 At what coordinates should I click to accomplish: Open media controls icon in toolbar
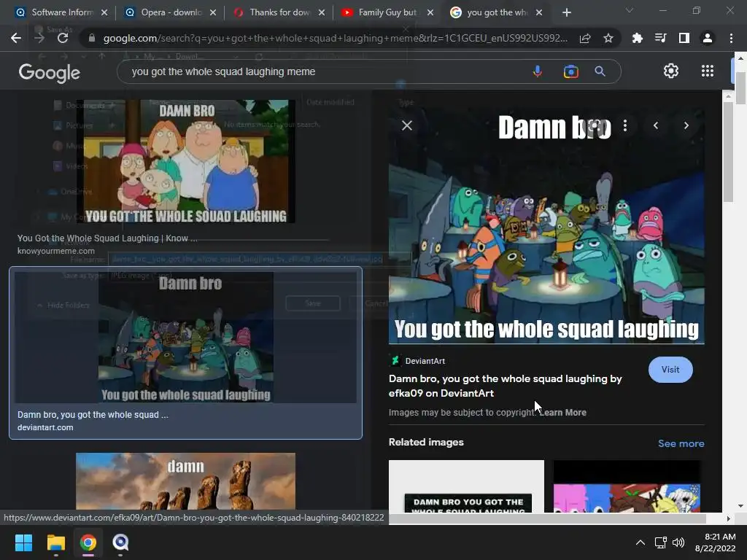[x=660, y=38]
